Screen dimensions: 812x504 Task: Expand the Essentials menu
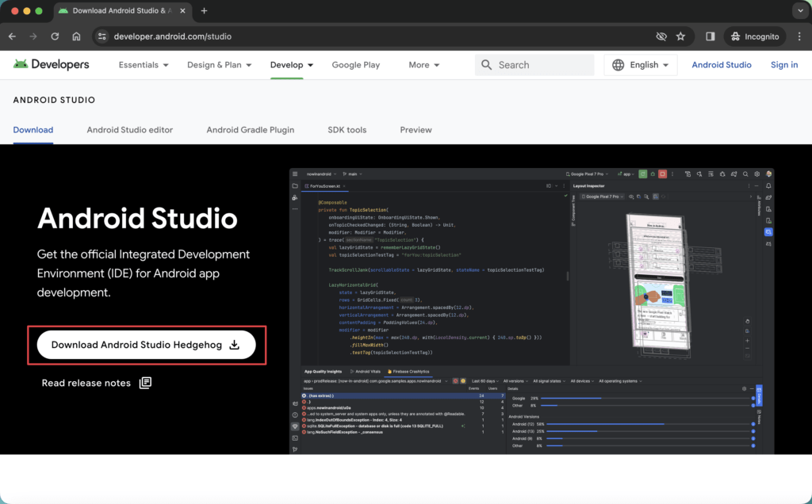(x=144, y=65)
